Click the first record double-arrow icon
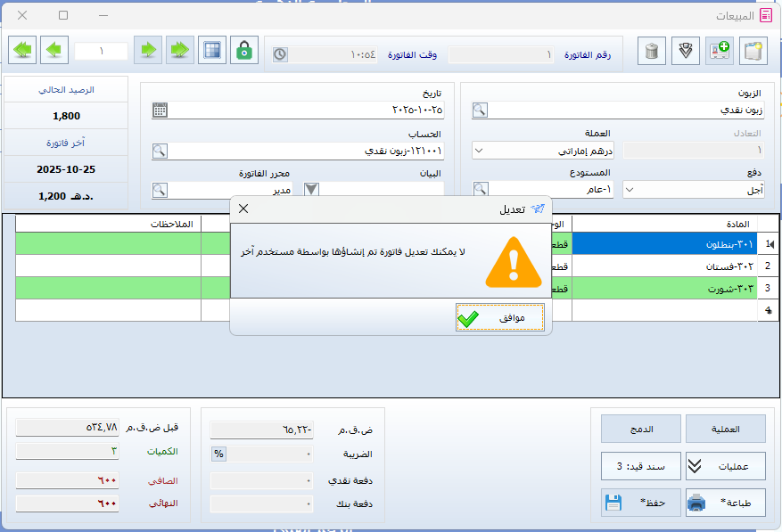782x532 pixels. [179, 51]
